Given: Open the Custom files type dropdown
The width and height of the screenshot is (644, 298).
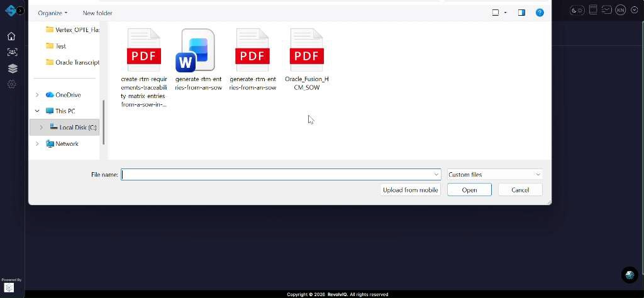Looking at the screenshot, I should coord(494,174).
